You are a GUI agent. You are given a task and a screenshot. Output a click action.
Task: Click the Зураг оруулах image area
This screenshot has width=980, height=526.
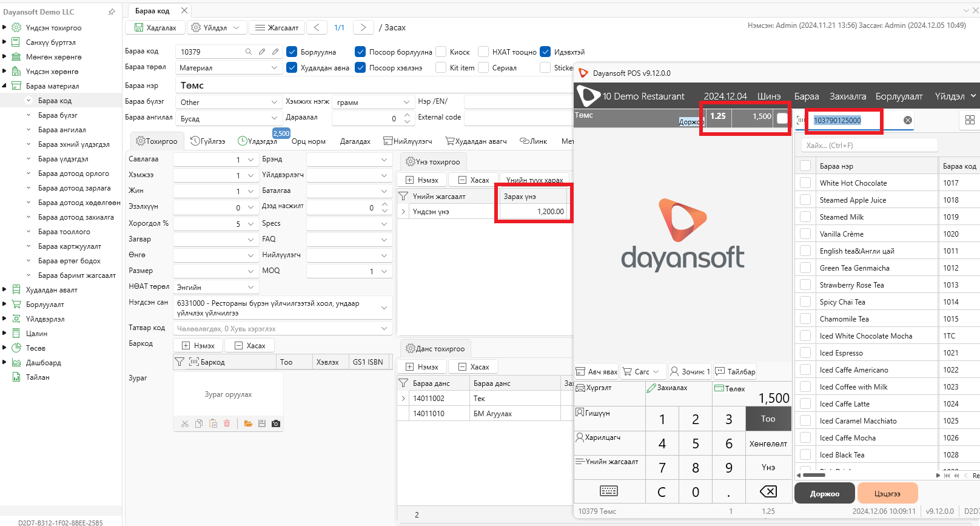tap(228, 394)
